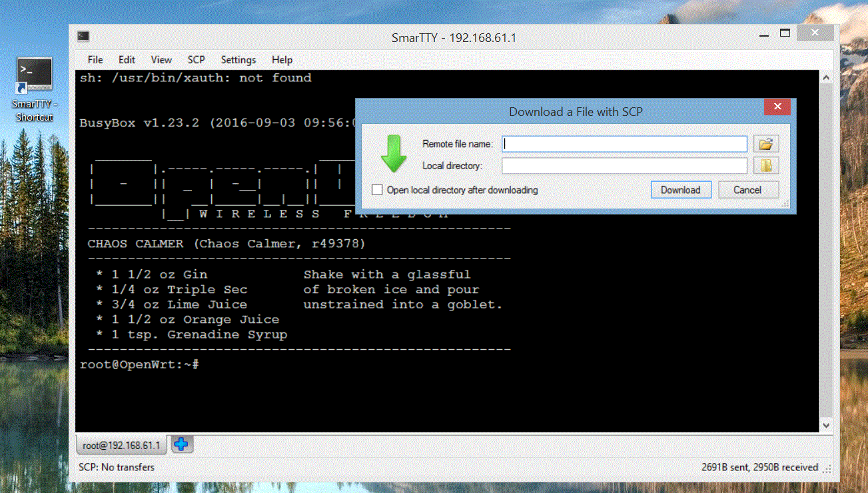The height and width of the screenshot is (493, 868).
Task: Focus the Remote file name field
Action: pos(625,144)
